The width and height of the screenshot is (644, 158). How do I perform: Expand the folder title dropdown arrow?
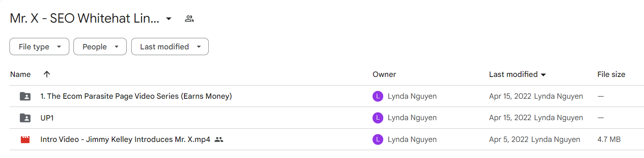[x=168, y=19]
